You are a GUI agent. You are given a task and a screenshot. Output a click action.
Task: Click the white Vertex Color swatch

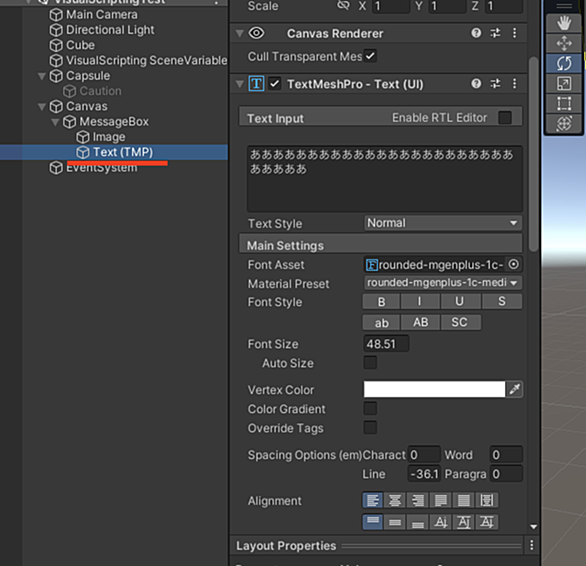pos(434,389)
